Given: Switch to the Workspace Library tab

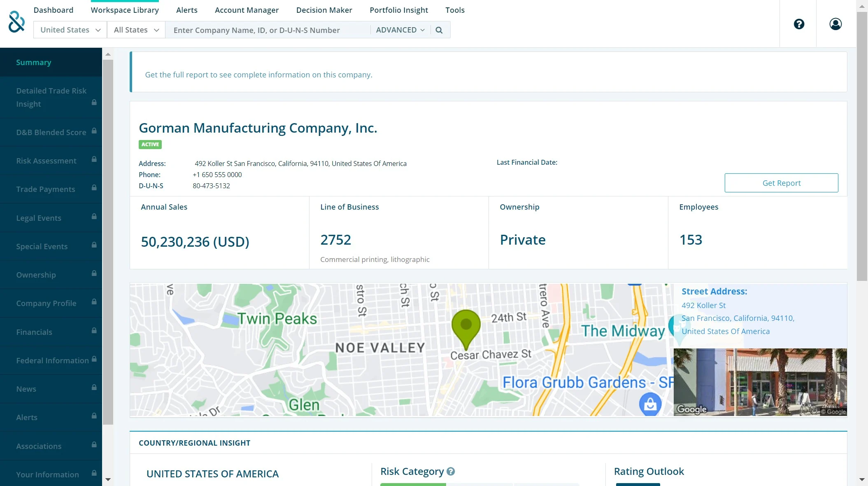Looking at the screenshot, I should pyautogui.click(x=125, y=10).
